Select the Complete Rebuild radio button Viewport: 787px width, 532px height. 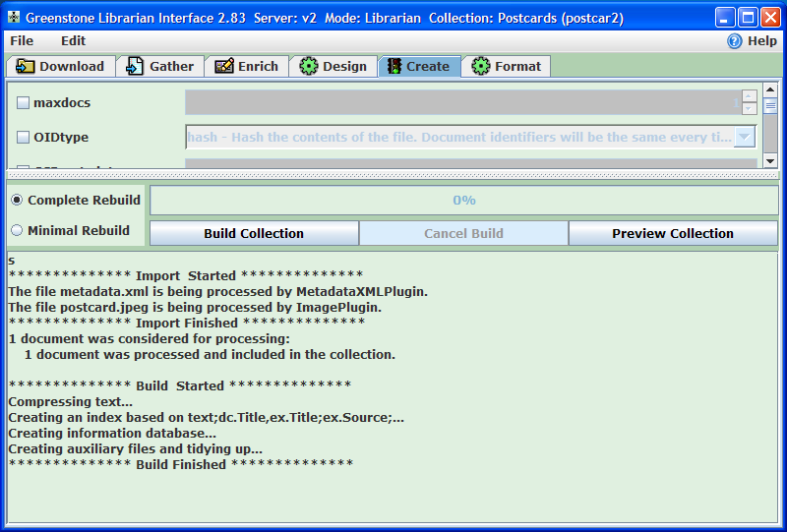pyautogui.click(x=17, y=201)
